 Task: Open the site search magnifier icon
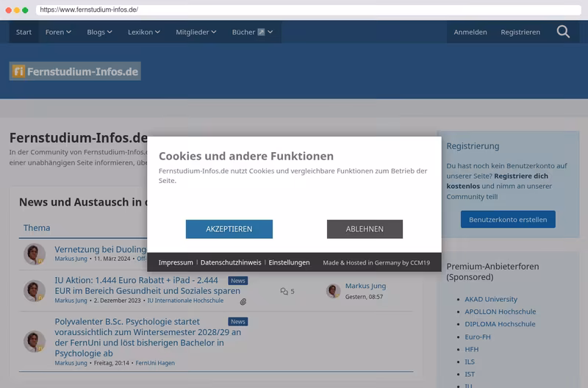(563, 32)
